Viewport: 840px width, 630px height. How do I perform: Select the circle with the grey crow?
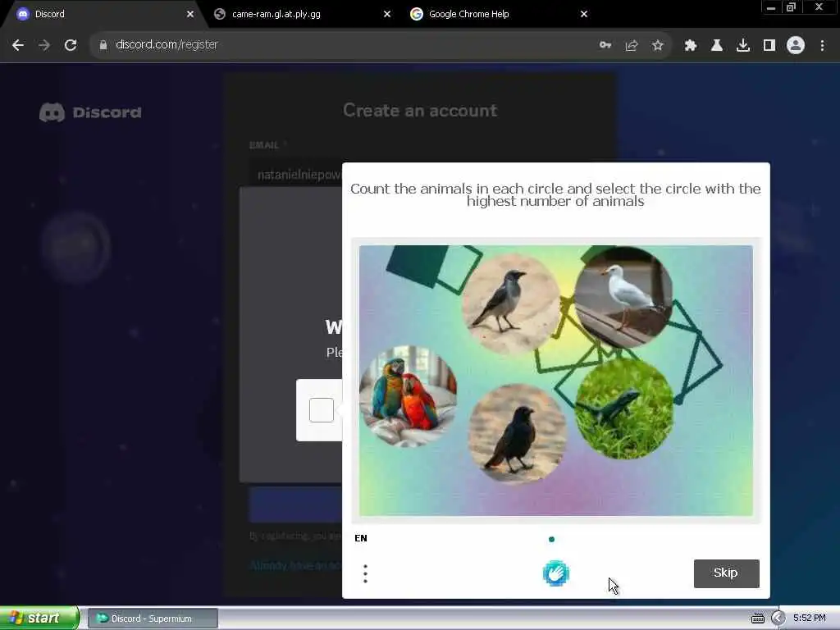511,304
